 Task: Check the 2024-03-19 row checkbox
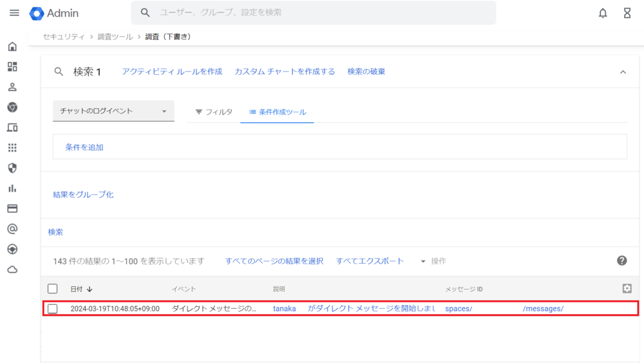[53, 309]
